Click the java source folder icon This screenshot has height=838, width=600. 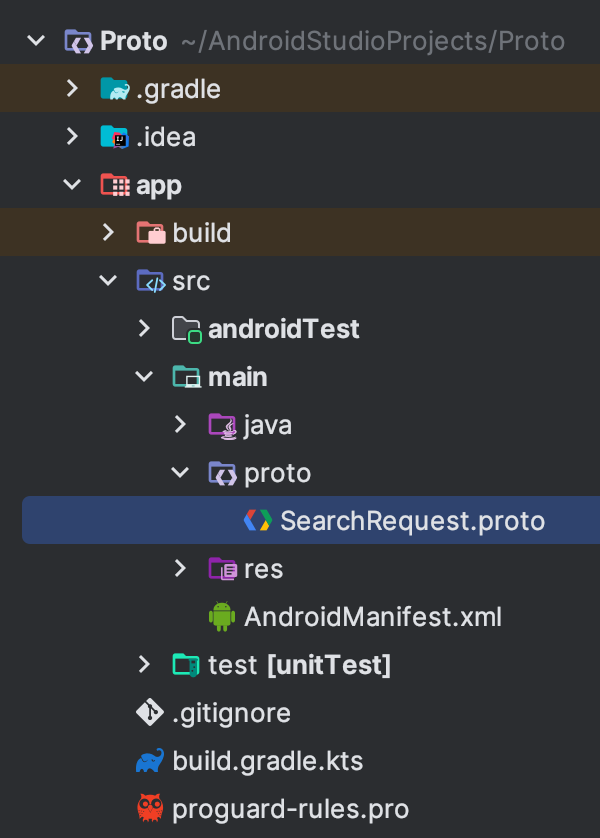[222, 425]
